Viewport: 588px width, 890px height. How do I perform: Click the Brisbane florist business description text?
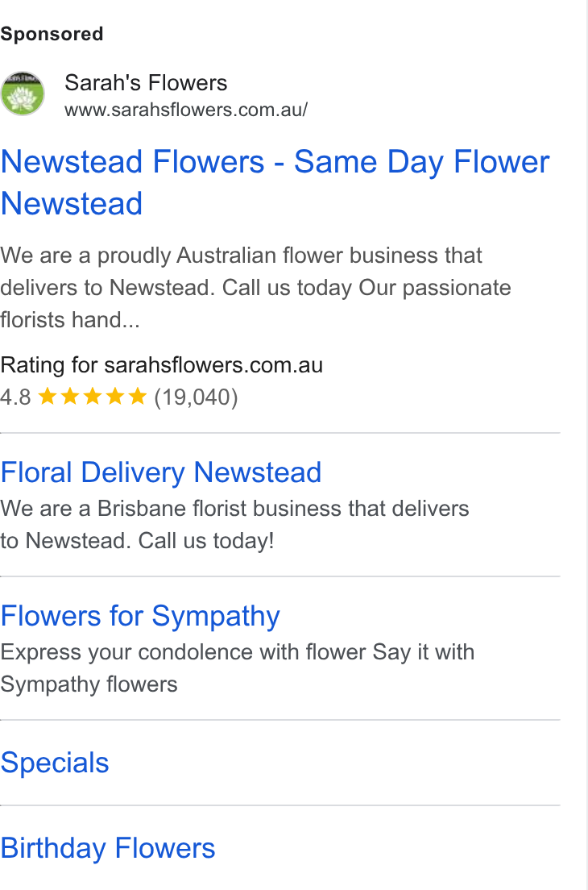coord(234,525)
